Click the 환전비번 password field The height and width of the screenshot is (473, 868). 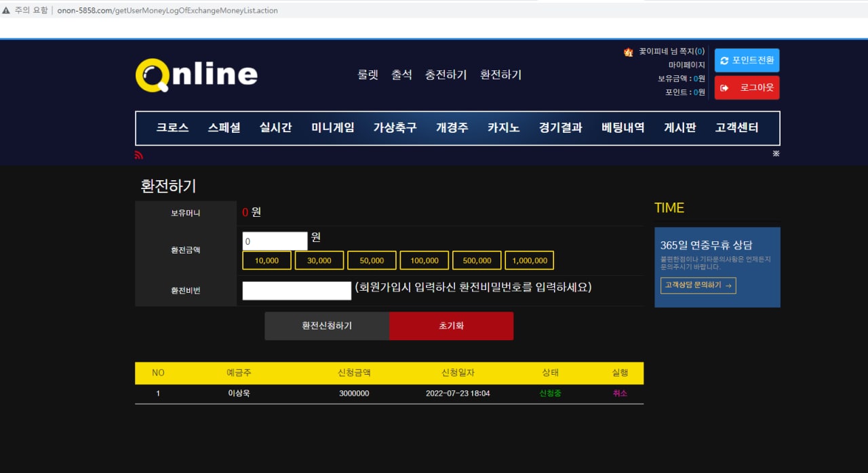click(296, 291)
